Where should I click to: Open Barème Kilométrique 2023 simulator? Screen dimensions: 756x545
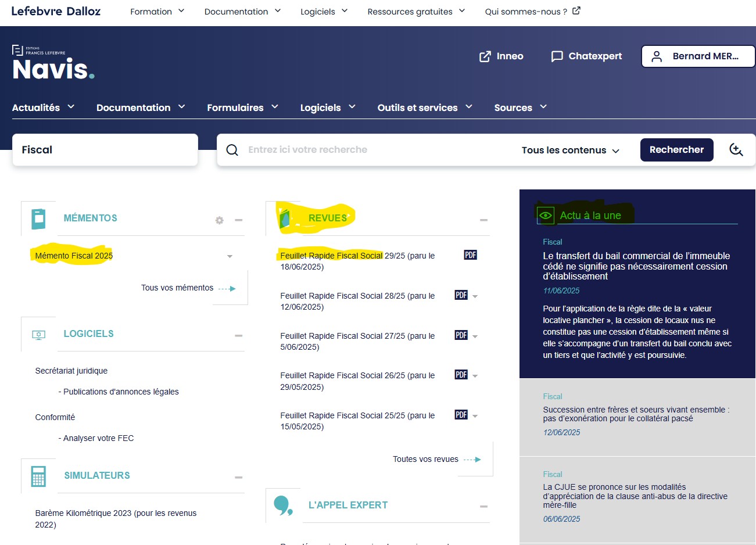tap(116, 519)
